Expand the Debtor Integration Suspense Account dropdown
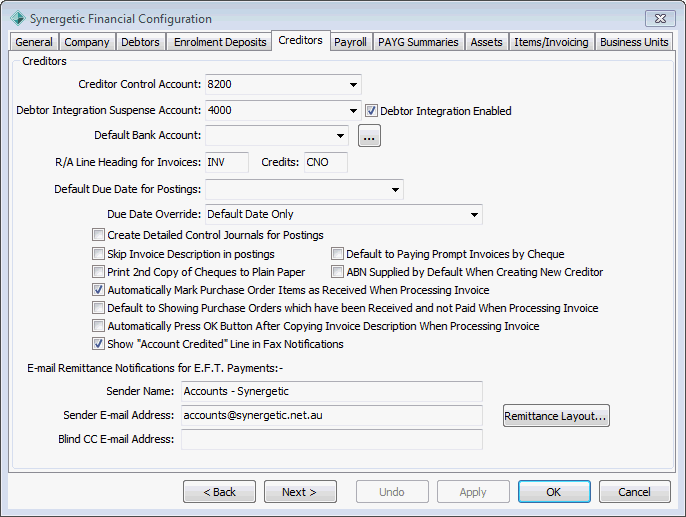The height and width of the screenshot is (517, 686). point(353,111)
